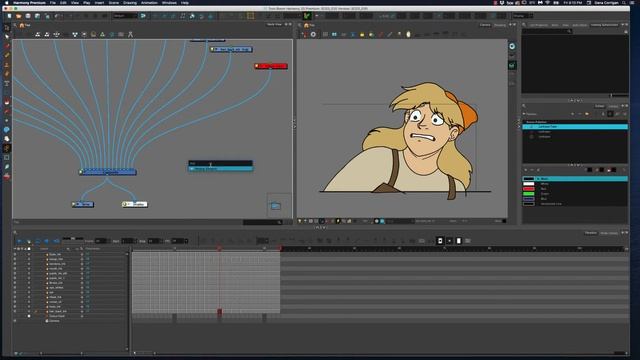Click the Frame number field in timeline

point(101,241)
